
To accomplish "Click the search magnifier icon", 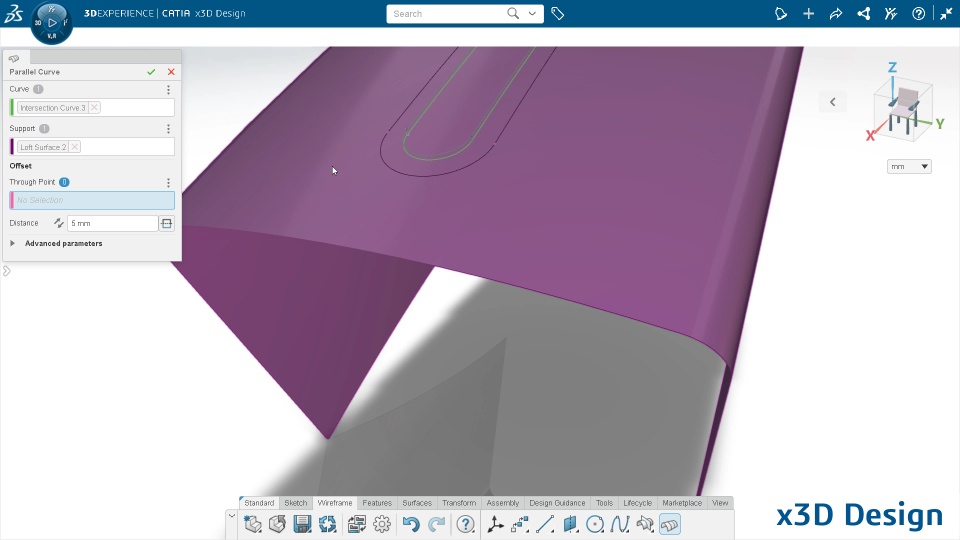I will 513,13.
